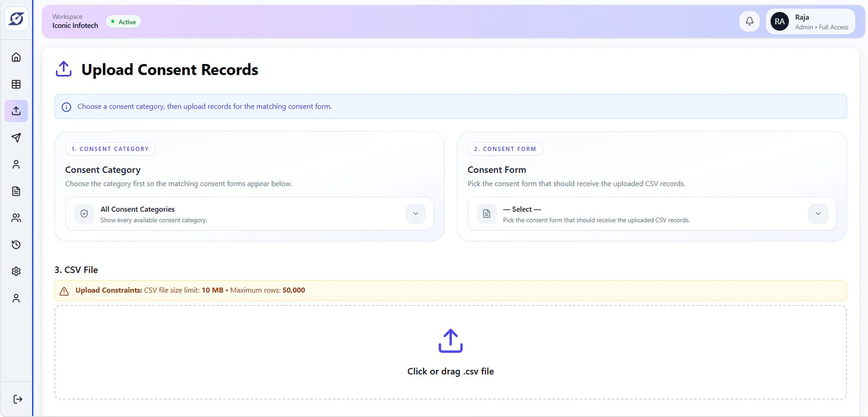This screenshot has width=868, height=417.
Task: Click the "Upload Consent Records" title
Action: click(x=170, y=70)
